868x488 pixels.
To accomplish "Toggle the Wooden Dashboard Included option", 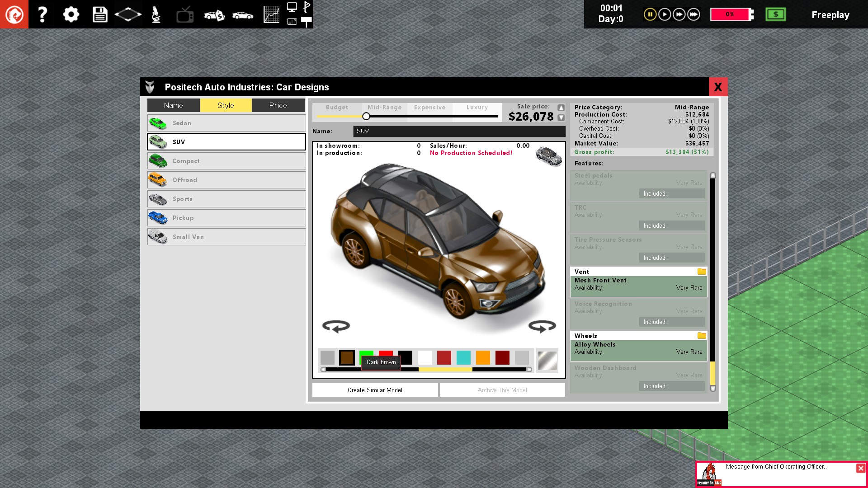I will pyautogui.click(x=671, y=386).
